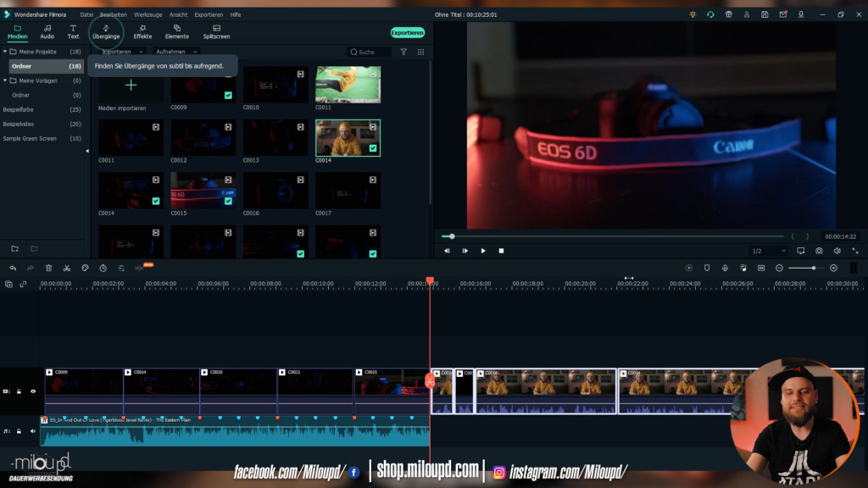Open the Ansicht menu
Viewport: 868px width, 488px height.
click(x=178, y=14)
